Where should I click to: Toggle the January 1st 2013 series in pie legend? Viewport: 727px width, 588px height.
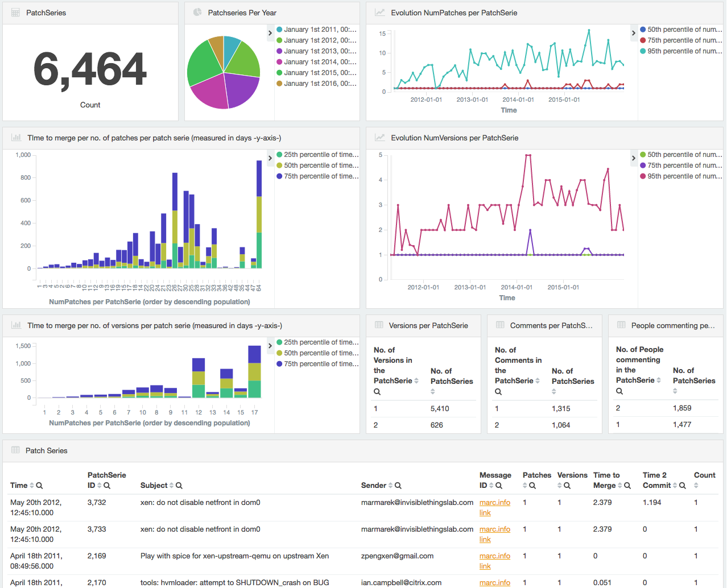[320, 51]
